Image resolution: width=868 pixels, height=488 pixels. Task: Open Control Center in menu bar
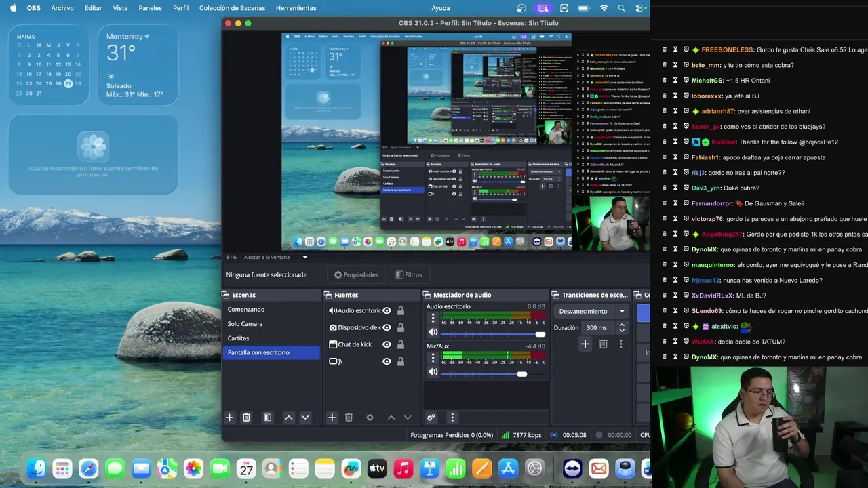point(640,8)
